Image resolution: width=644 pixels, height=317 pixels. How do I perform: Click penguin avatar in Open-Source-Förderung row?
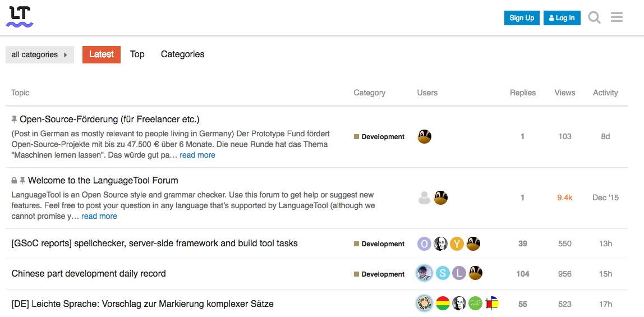[x=424, y=136]
